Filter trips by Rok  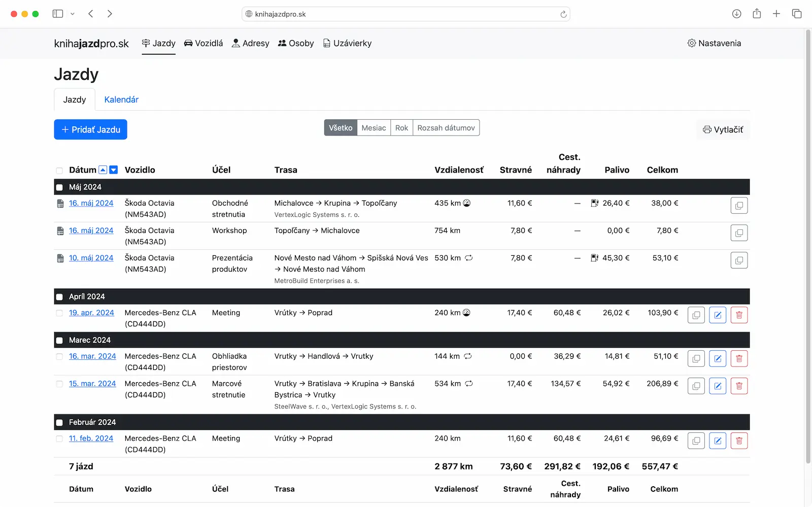coord(401,128)
